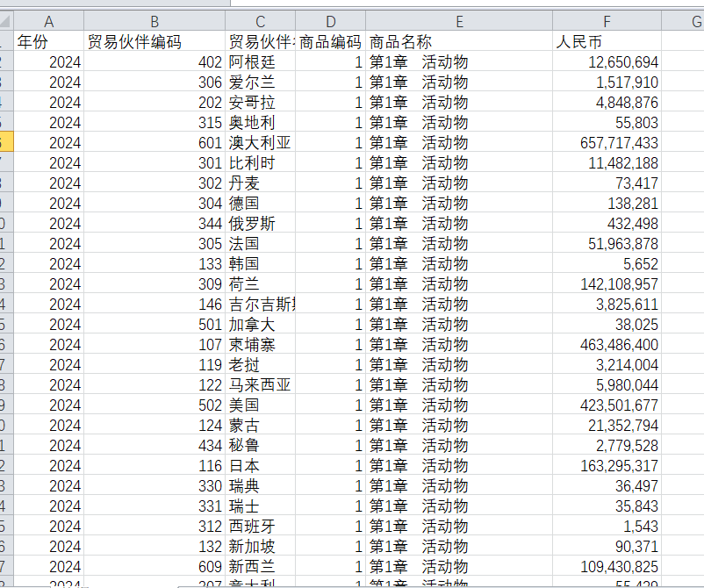Screen dimensions: 704x588
Task: Click partner code cell 344
Action: point(154,223)
